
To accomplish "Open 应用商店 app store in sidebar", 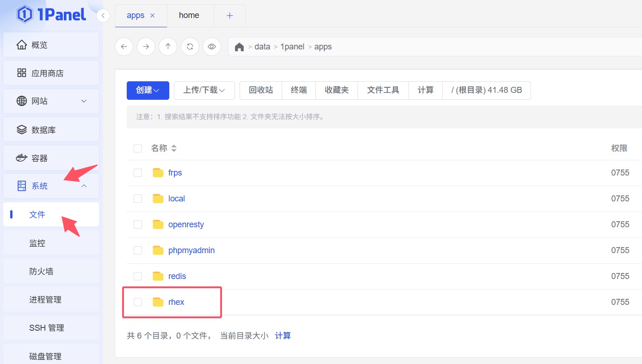I will click(x=51, y=73).
